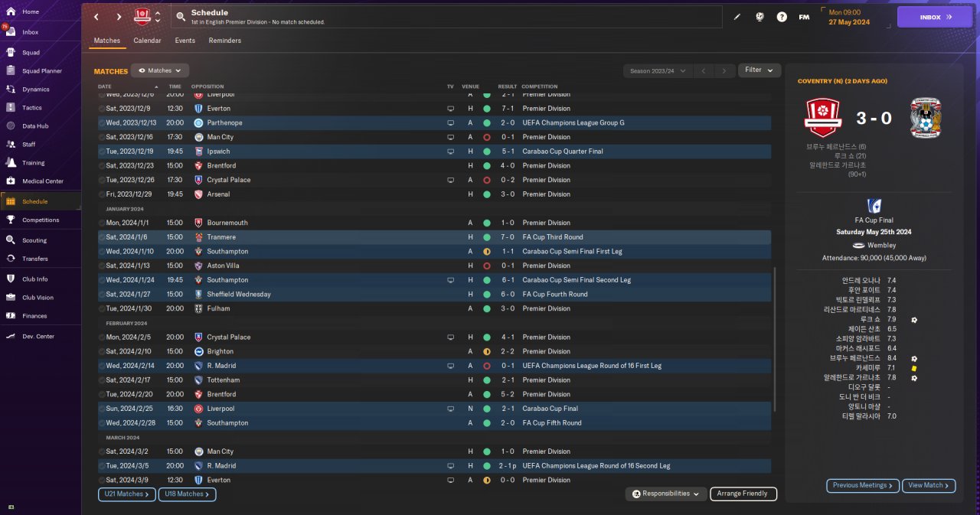Toggle marker on Parthenope match row
This screenshot has width=980, height=515.
tap(102, 122)
